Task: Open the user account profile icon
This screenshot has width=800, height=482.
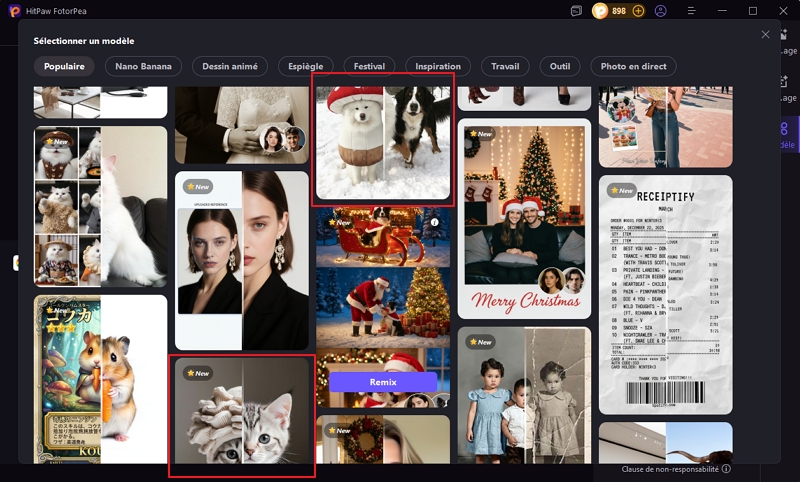Action: click(661, 11)
